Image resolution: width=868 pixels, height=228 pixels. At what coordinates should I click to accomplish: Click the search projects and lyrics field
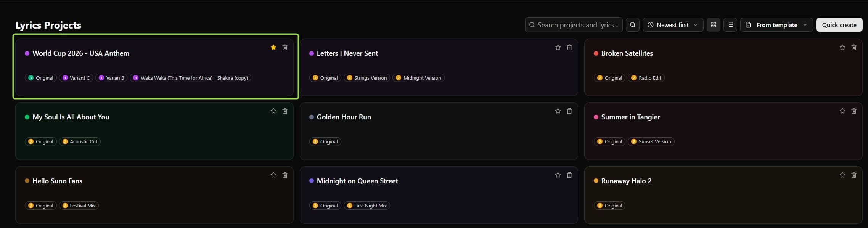[573, 25]
